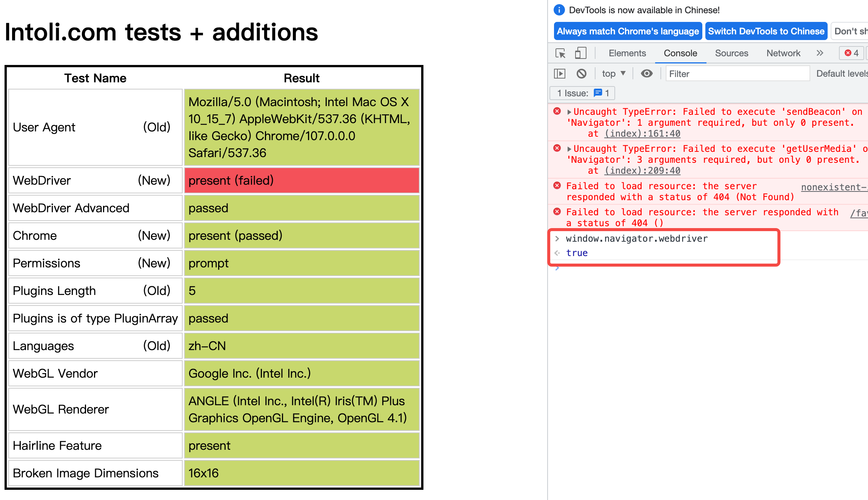This screenshot has height=500, width=868.
Task: Click Always match Chrome's language button
Action: [628, 31]
